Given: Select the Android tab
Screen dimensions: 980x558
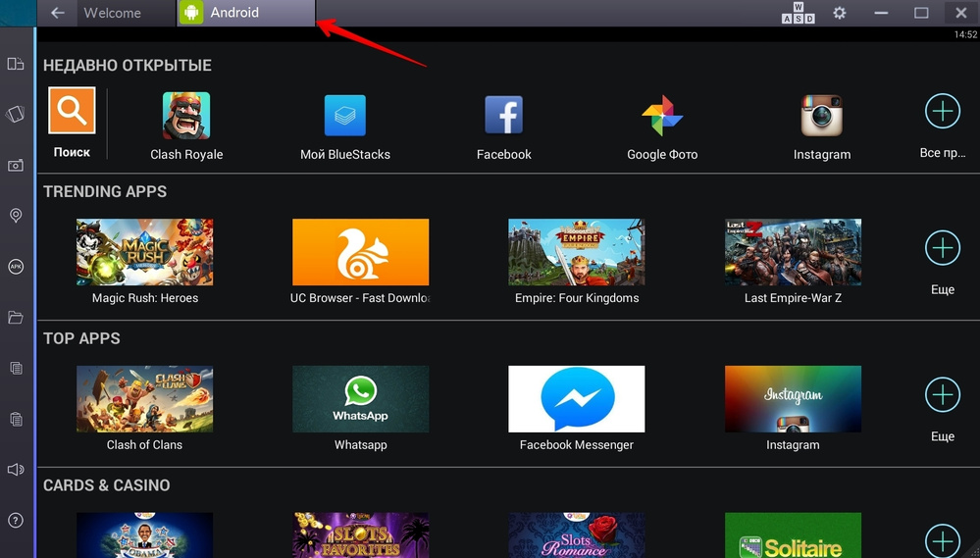Looking at the screenshot, I should (x=246, y=13).
